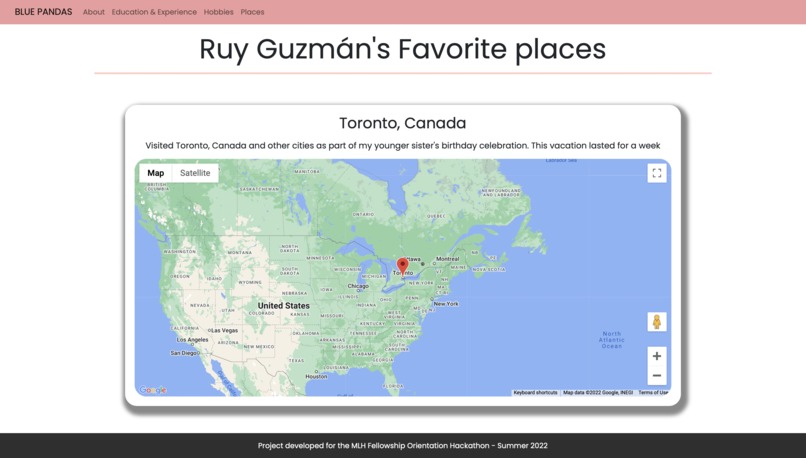Toggle fullscreen map view
This screenshot has width=806, height=458.
657,173
